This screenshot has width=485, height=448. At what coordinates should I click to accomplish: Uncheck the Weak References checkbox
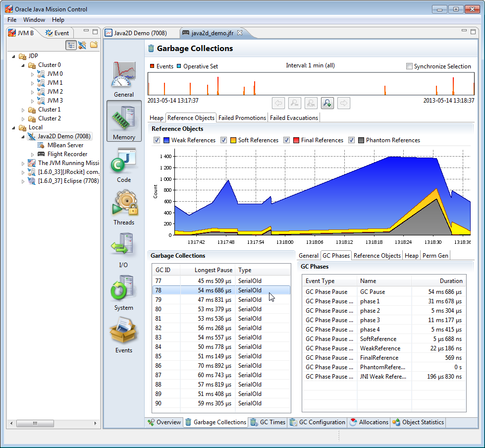[x=157, y=140]
